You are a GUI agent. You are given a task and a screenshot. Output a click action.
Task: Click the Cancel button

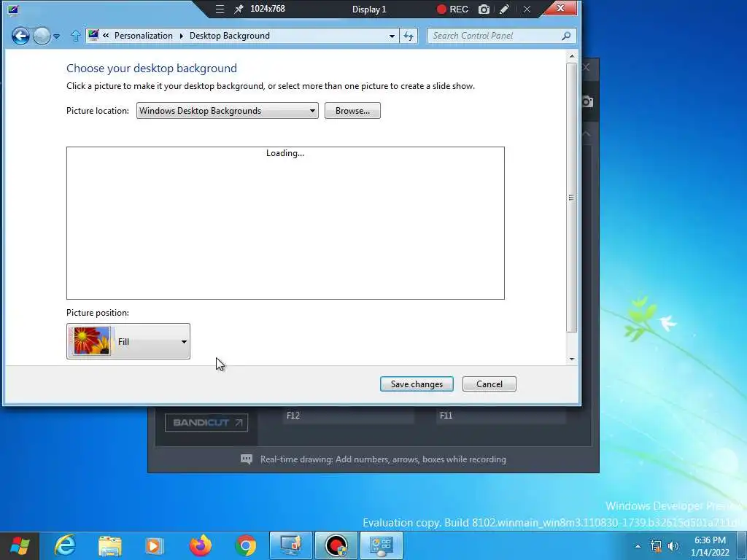click(489, 384)
